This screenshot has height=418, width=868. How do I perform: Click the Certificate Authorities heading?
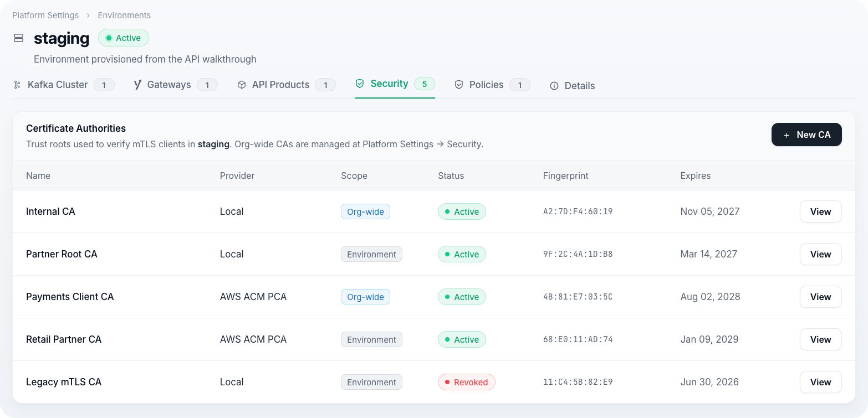point(76,128)
